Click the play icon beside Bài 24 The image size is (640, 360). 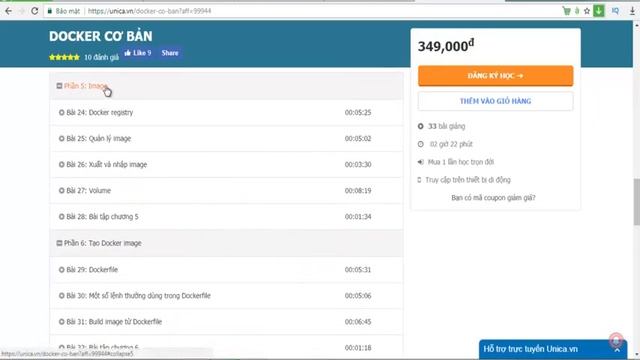coord(62,112)
